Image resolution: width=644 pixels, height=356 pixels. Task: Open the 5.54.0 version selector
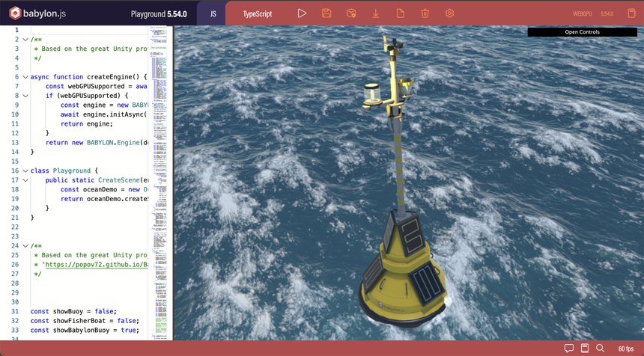607,13
